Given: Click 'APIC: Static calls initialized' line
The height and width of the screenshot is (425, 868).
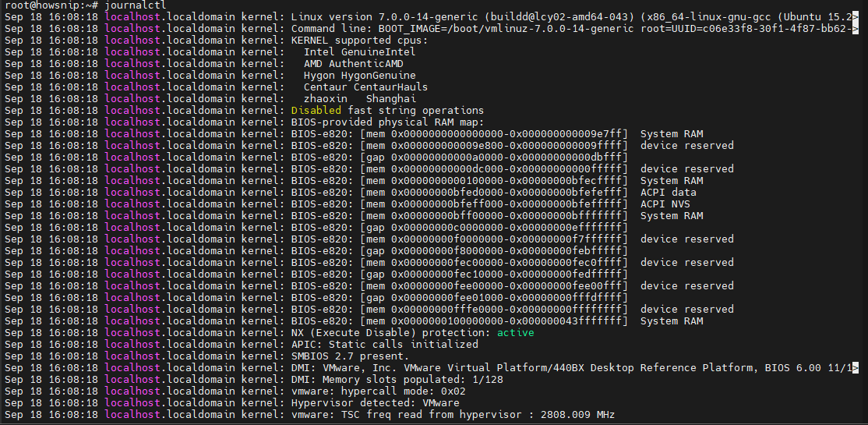Looking at the screenshot, I should 385,344.
